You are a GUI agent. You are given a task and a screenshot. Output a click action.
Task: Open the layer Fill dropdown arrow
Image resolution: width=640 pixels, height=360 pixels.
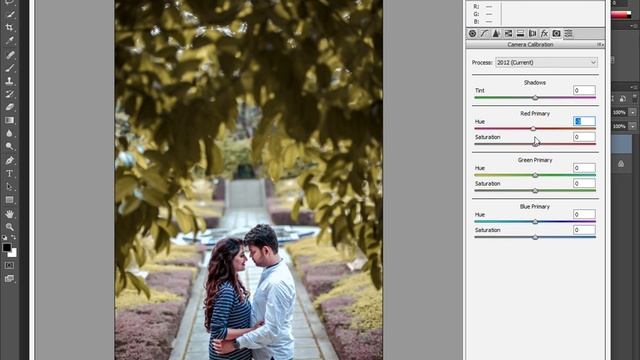point(633,126)
